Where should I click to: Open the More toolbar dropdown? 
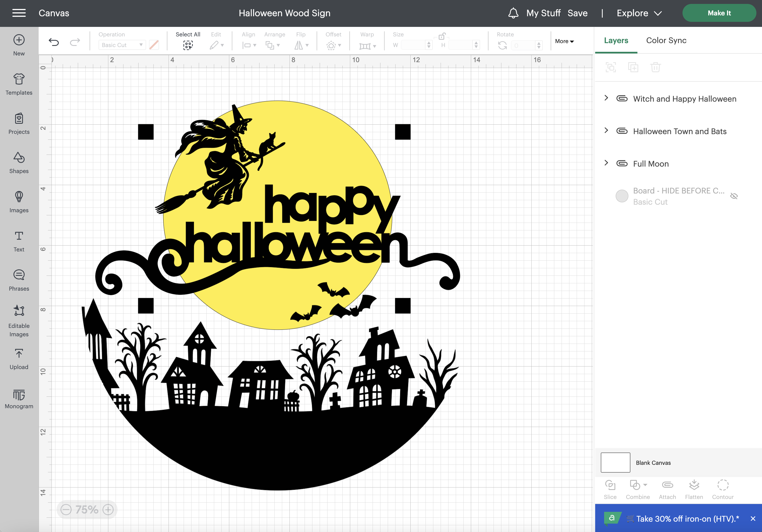(x=564, y=41)
